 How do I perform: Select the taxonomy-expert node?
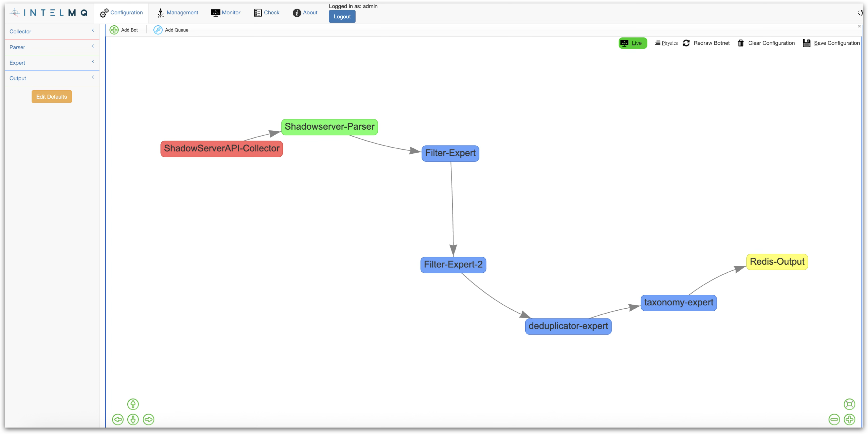coord(679,303)
